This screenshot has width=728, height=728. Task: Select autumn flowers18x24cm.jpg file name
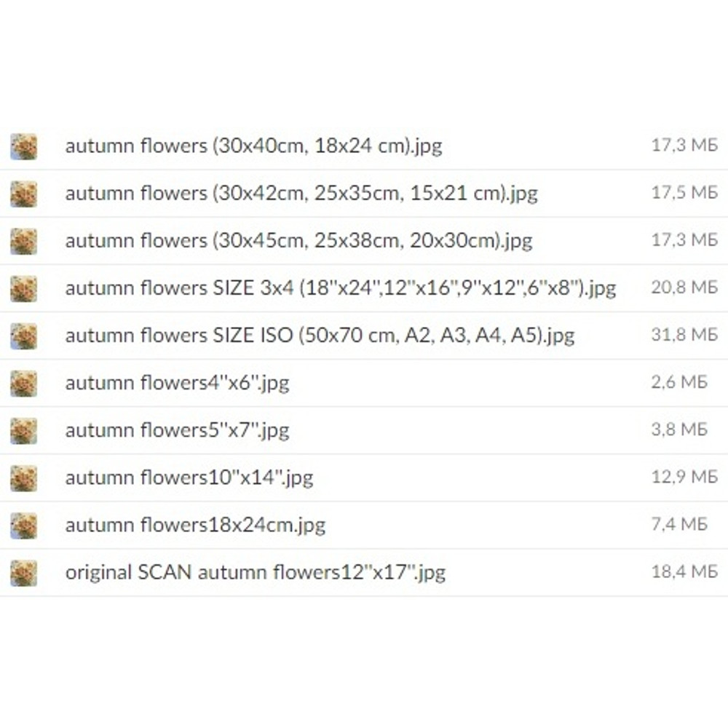click(195, 526)
